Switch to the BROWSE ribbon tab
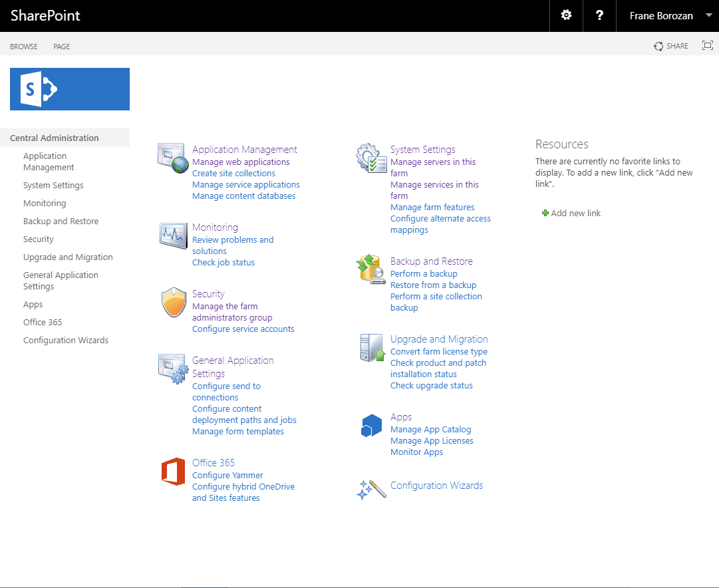Image resolution: width=719 pixels, height=588 pixels. (24, 47)
